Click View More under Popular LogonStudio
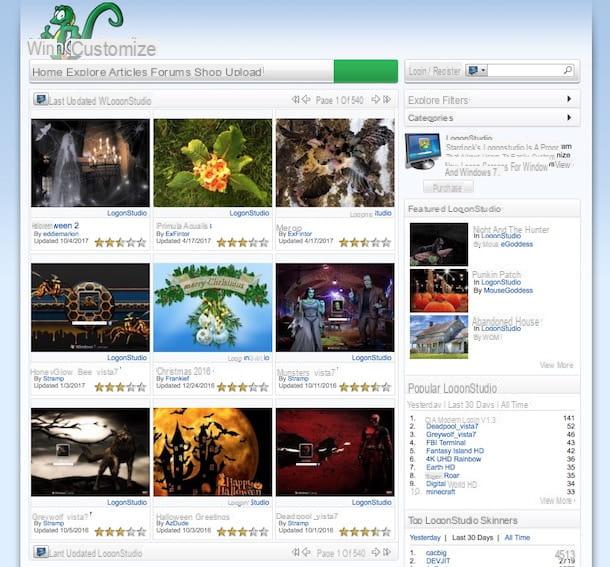 click(556, 500)
